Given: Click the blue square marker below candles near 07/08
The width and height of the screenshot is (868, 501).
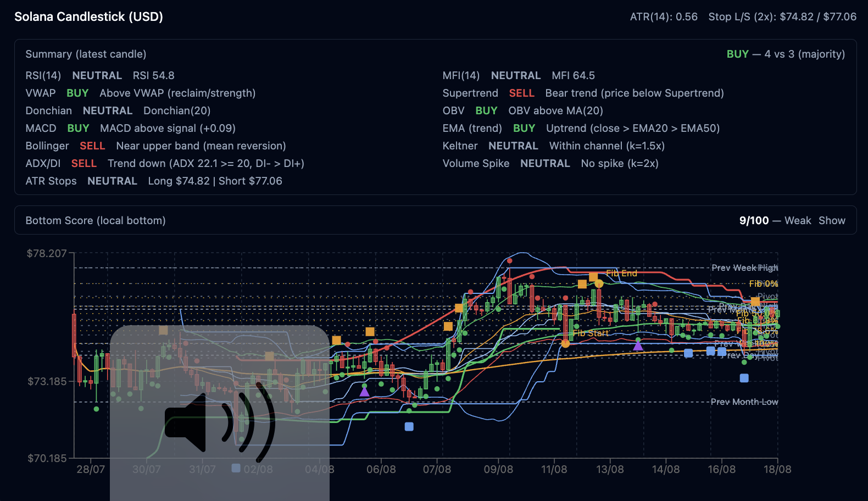Looking at the screenshot, I should pyautogui.click(x=409, y=426).
